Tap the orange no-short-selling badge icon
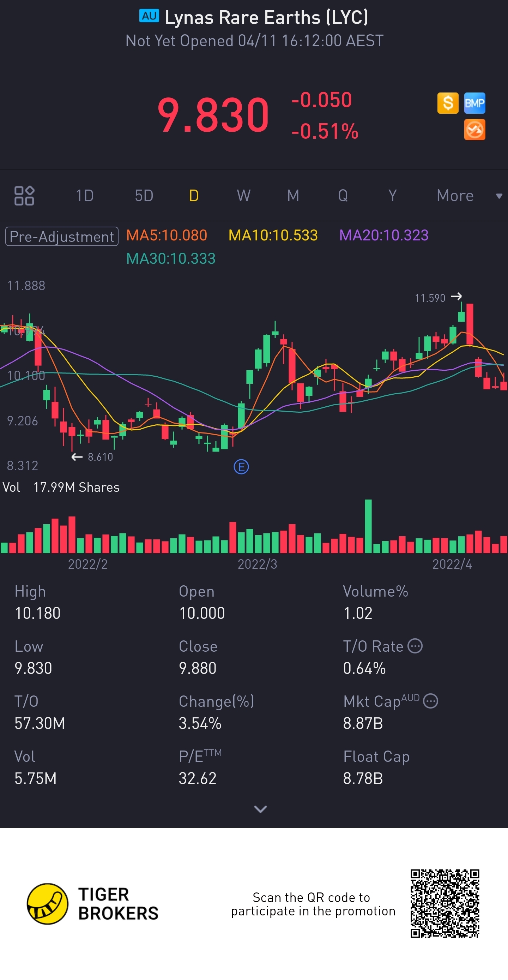 [474, 130]
